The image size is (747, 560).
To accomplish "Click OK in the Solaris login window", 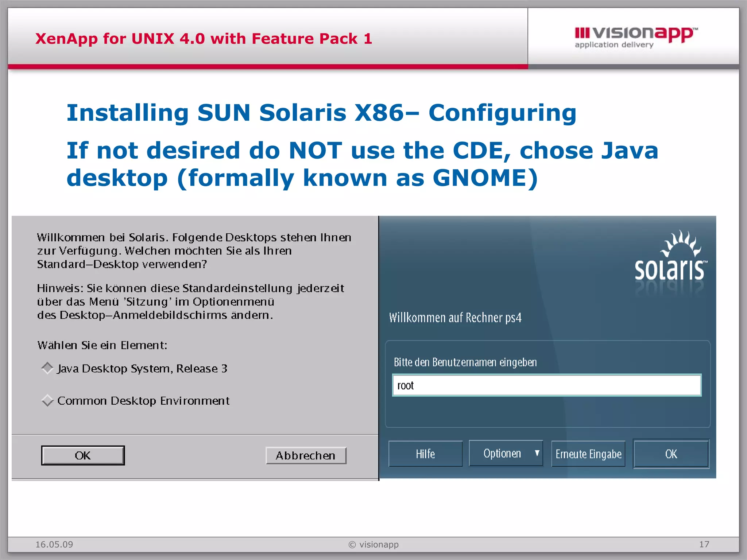I will pyautogui.click(x=671, y=454).
